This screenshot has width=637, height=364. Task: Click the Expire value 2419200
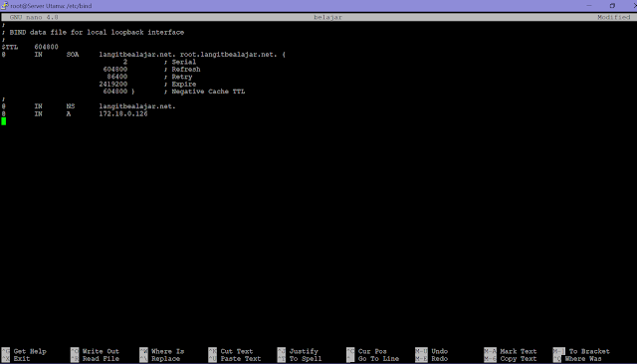click(x=112, y=84)
